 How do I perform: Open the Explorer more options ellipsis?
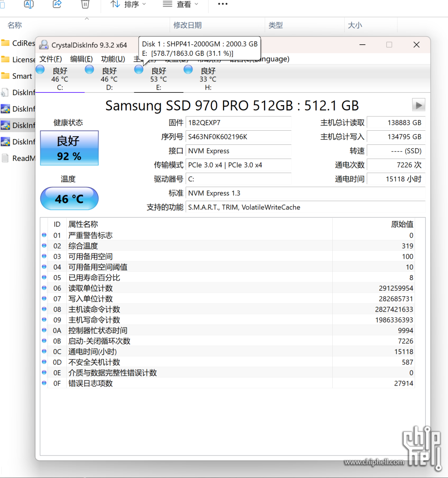point(223,4)
